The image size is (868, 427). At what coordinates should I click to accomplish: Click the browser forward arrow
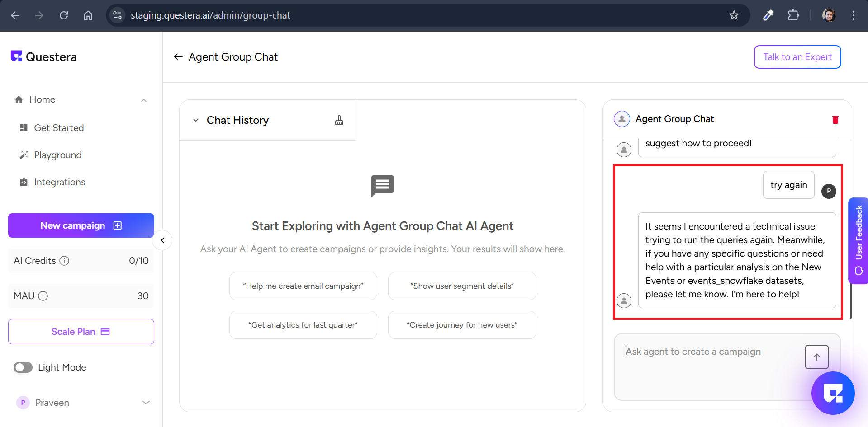[x=39, y=15]
